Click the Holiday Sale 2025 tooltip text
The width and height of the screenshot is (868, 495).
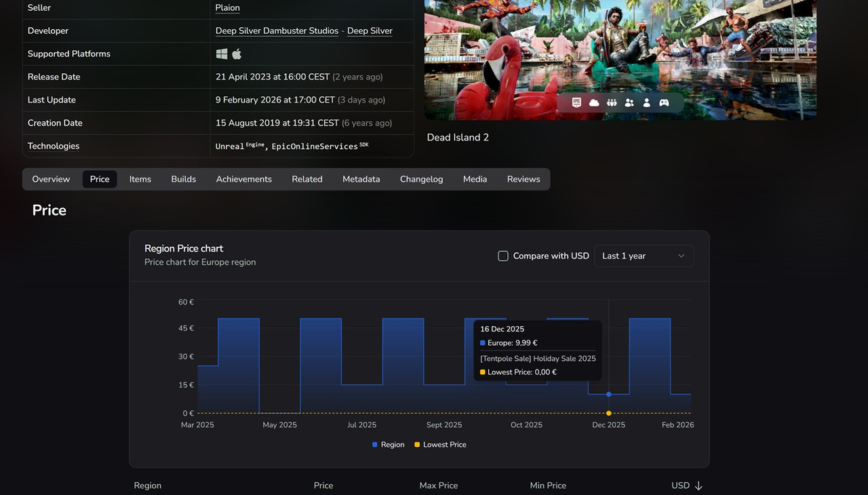pos(538,358)
